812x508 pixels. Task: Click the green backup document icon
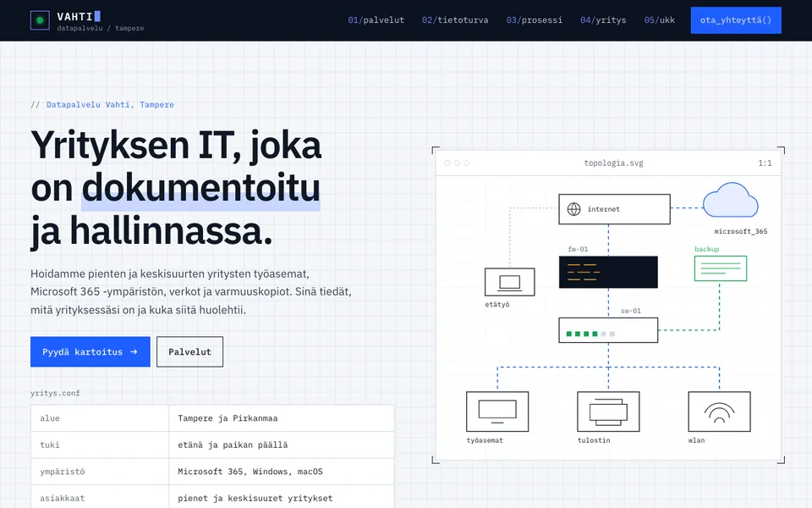[721, 268]
